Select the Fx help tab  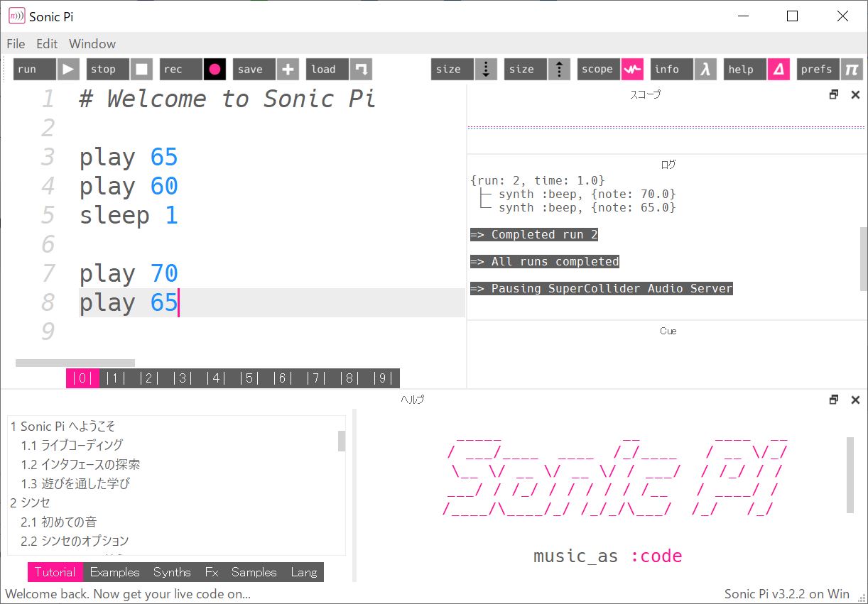coord(212,572)
